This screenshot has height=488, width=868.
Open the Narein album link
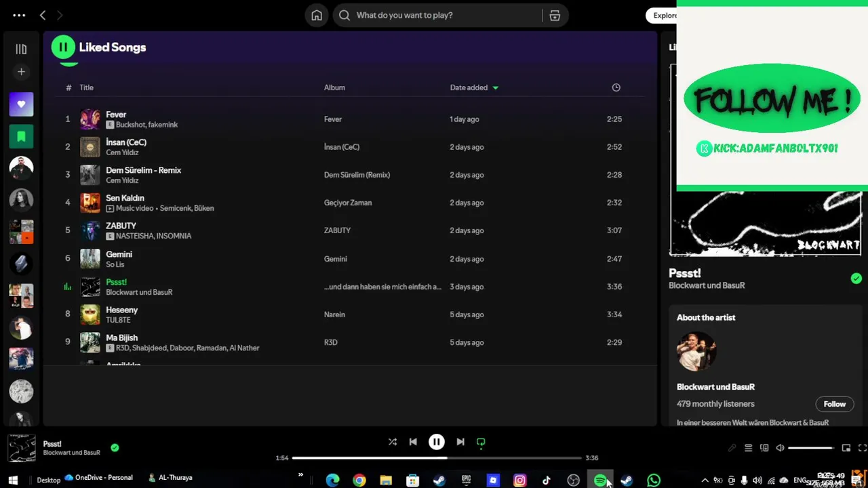tap(334, 314)
